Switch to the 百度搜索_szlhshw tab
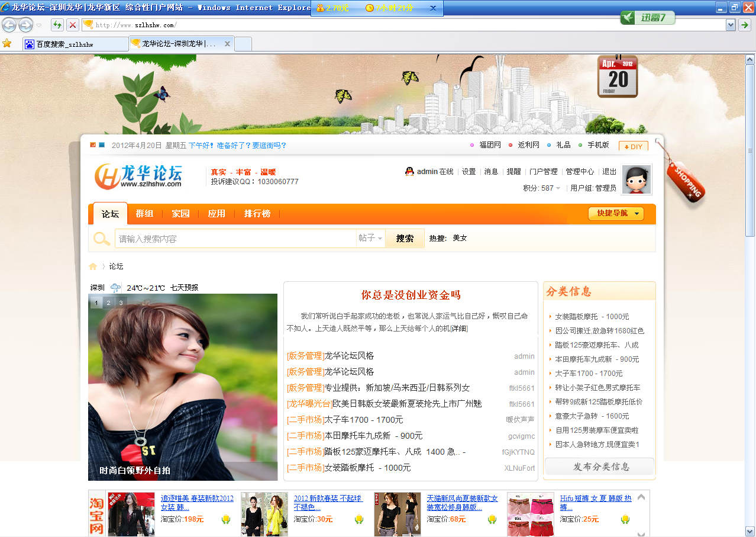The width and height of the screenshot is (756, 537). 76,44
